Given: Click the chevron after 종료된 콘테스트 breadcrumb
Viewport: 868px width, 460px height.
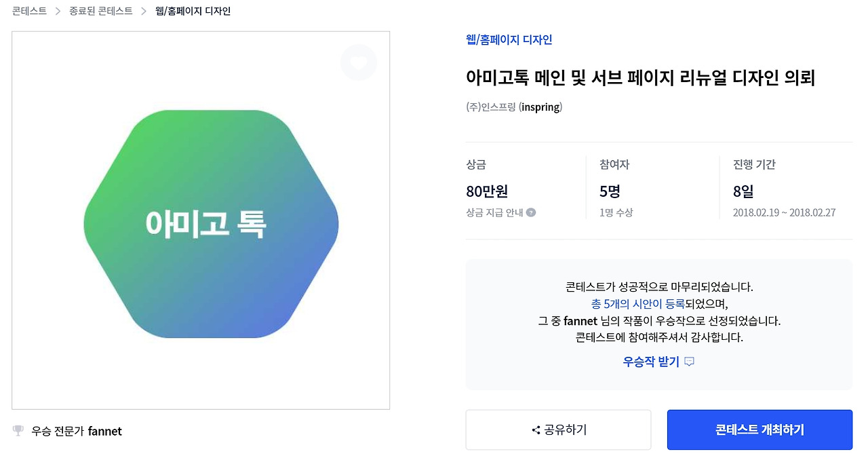Looking at the screenshot, I should (x=144, y=12).
